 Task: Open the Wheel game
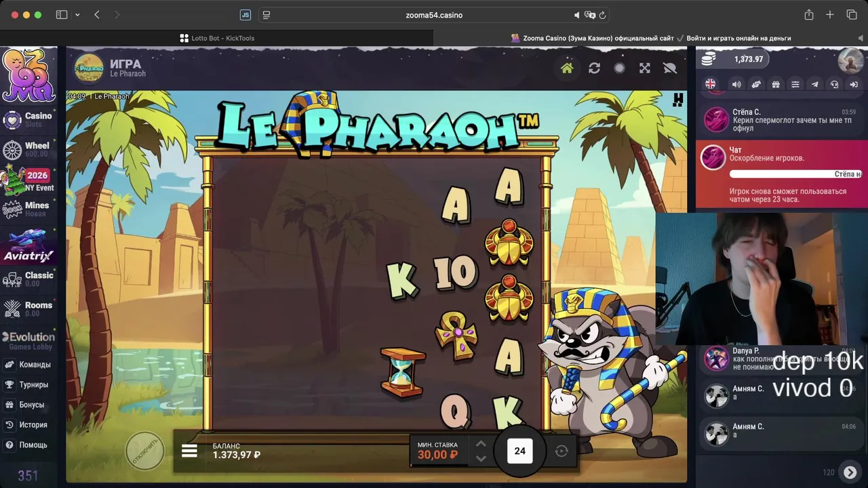(27, 150)
